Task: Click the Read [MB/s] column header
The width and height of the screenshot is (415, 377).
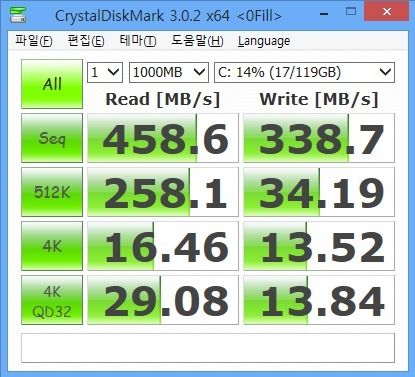Action: (163, 99)
